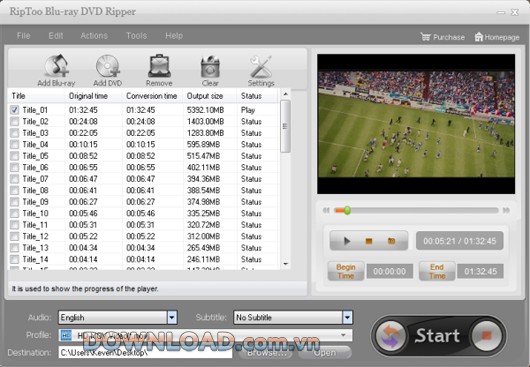Click the soccer video preview area
This screenshot has height=367, width=530.
click(x=416, y=124)
